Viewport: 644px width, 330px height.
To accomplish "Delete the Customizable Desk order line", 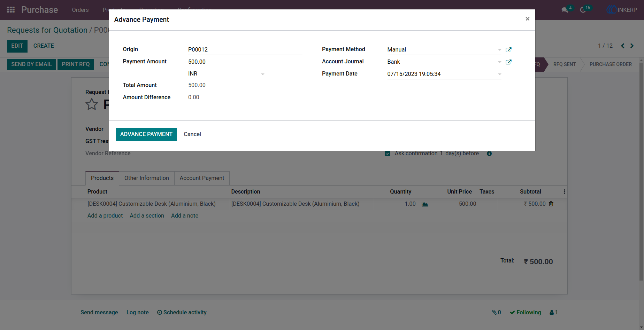I will tap(551, 204).
